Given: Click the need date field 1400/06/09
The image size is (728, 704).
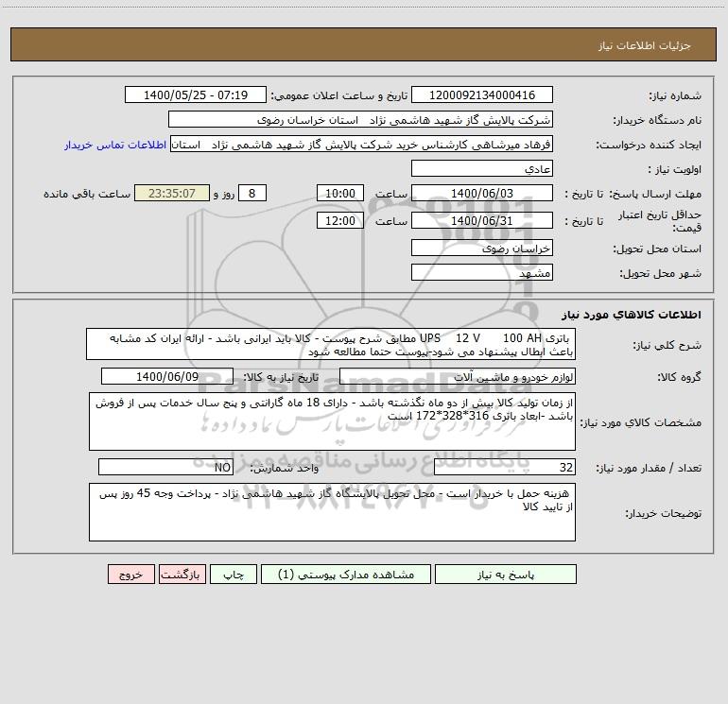Looking at the screenshot, I should click(167, 377).
